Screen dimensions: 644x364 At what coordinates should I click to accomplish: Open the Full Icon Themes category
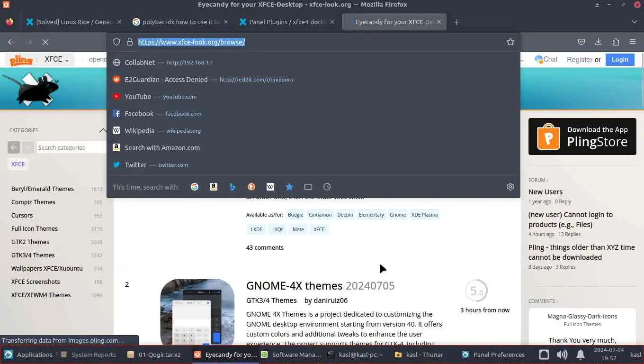[x=35, y=228]
